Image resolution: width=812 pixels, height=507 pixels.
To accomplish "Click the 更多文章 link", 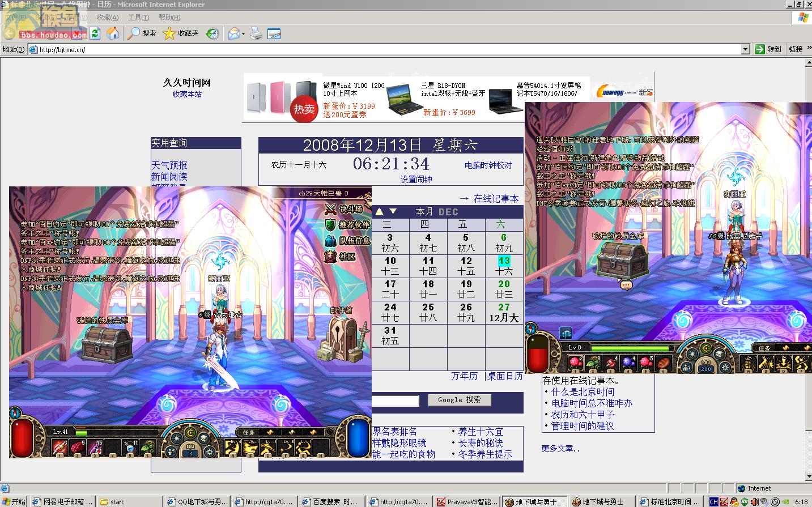I will click(560, 449).
